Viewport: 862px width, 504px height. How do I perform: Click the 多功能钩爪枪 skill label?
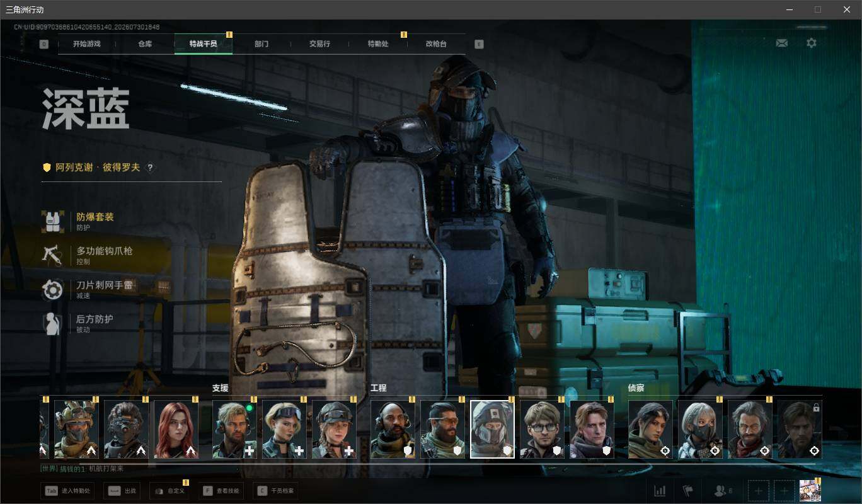105,251
